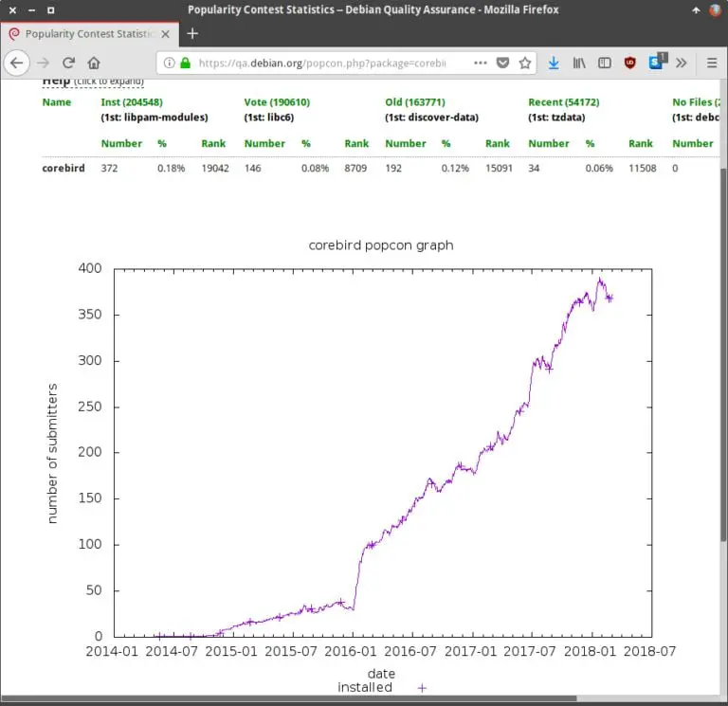Click the Firefox application icon in title bar
728x706 pixels.
point(716,9)
